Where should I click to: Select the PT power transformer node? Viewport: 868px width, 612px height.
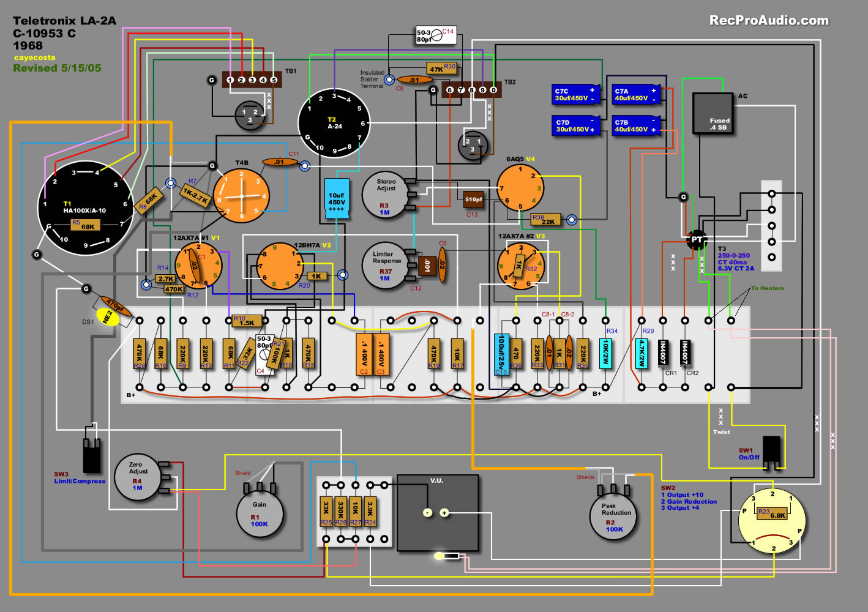pyautogui.click(x=697, y=239)
